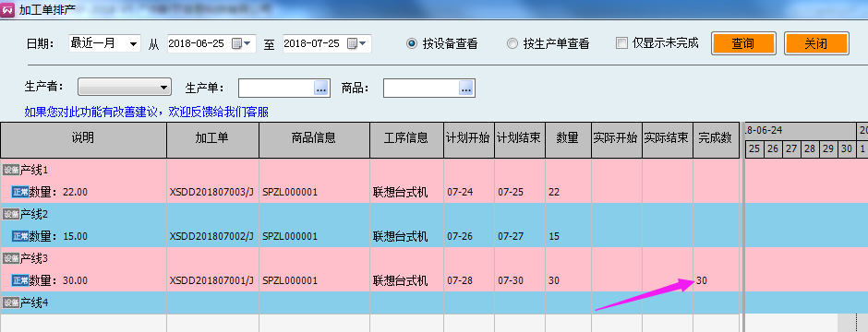This screenshot has width=868, height=332.
Task: Choose the 按生产单查看 radio option
Action: coord(512,43)
